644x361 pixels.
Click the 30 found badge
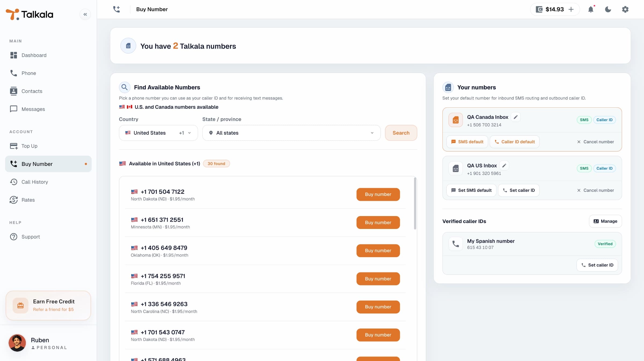pyautogui.click(x=216, y=163)
